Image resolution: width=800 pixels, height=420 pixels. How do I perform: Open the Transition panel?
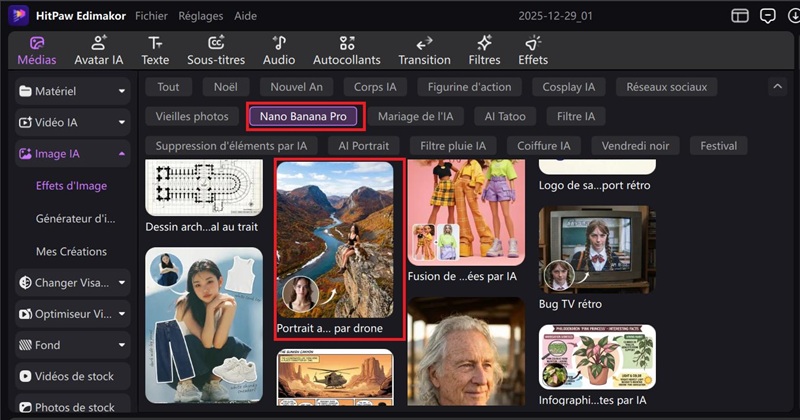coord(424,50)
